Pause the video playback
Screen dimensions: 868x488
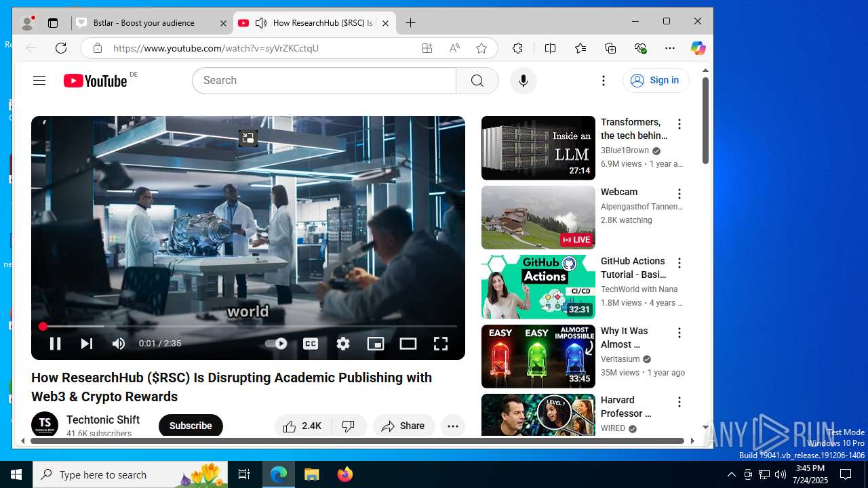(x=56, y=344)
